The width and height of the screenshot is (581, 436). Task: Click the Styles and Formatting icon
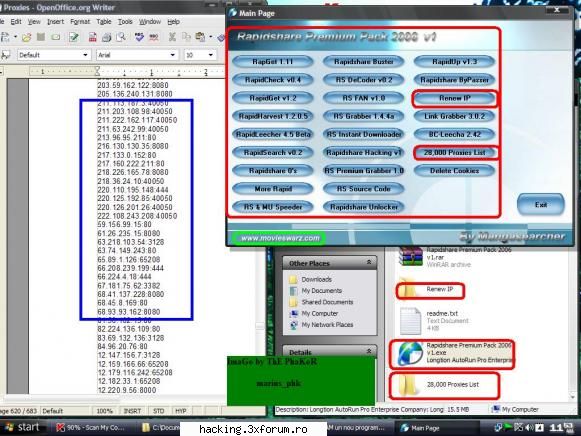6,55
